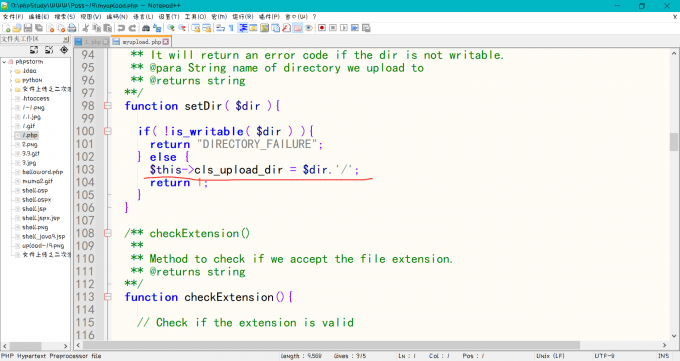The image size is (680, 361).
Task: Toggle synchronize horizontal scrolling icon
Action: click(206, 28)
